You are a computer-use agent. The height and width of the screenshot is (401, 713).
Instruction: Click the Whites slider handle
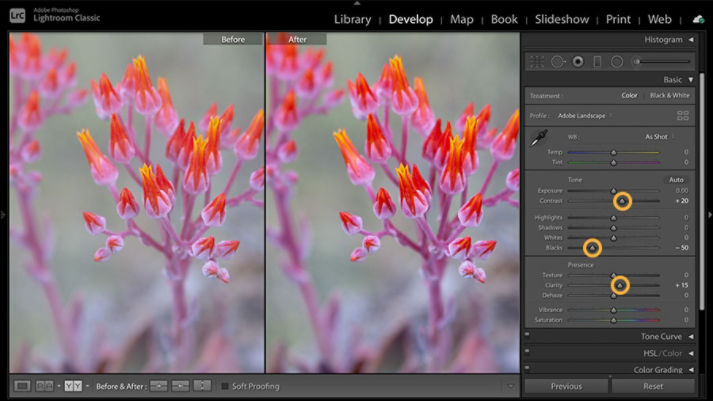[613, 238]
